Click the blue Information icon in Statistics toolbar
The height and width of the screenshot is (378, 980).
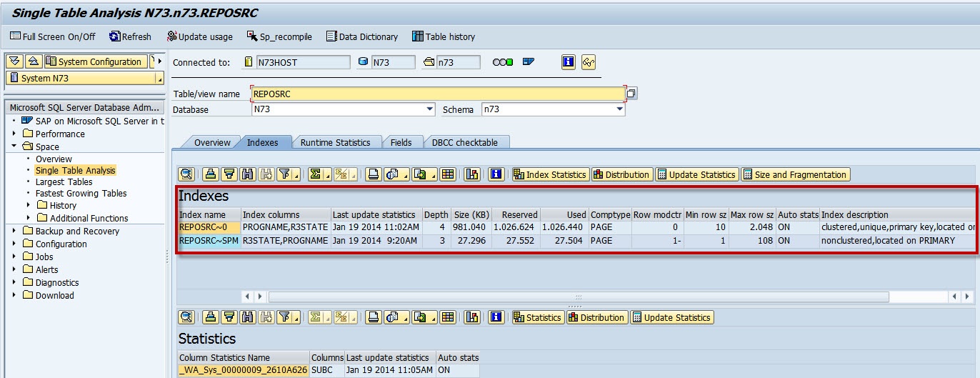point(496,317)
